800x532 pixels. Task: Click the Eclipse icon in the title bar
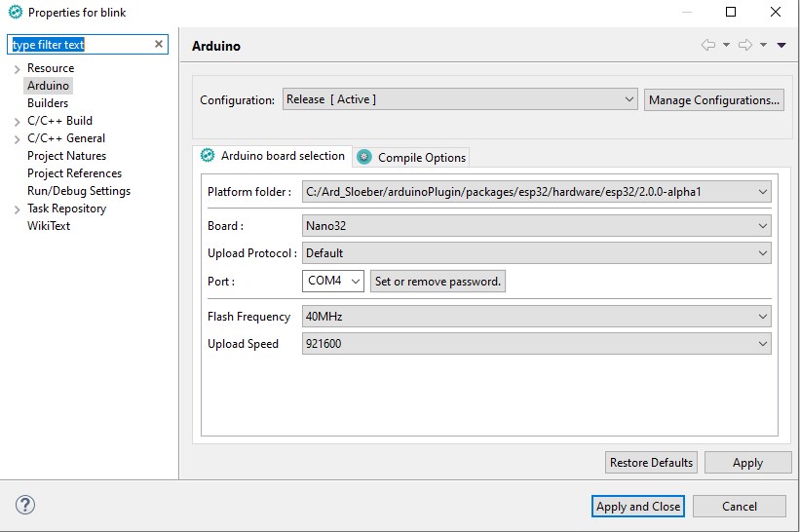(x=16, y=12)
